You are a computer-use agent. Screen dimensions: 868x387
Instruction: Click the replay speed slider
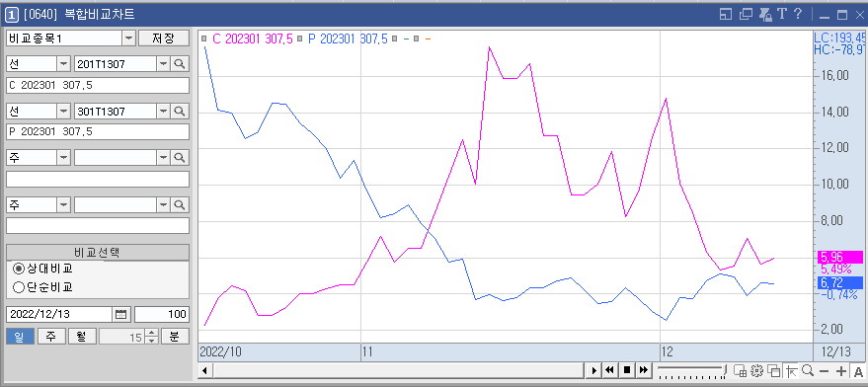point(692,370)
